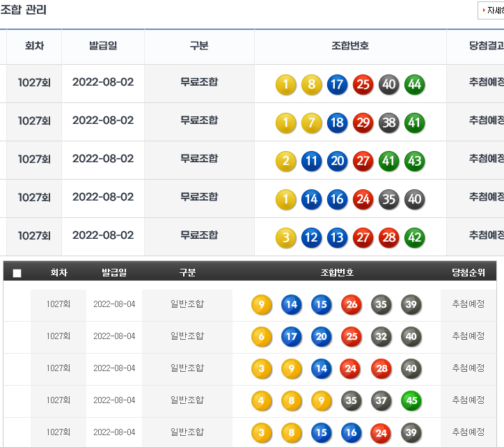The height and width of the screenshot is (447, 504).
Task: Select the yellow number 2 ball
Action: [285, 162]
